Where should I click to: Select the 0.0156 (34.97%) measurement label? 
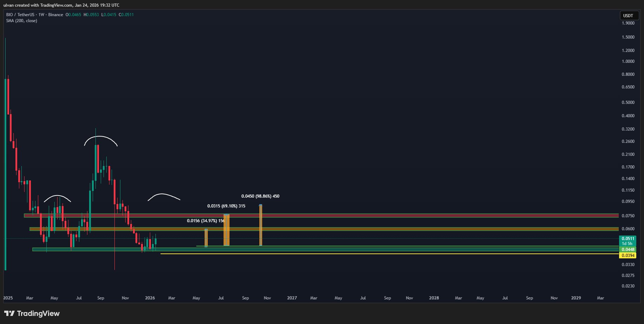205,221
